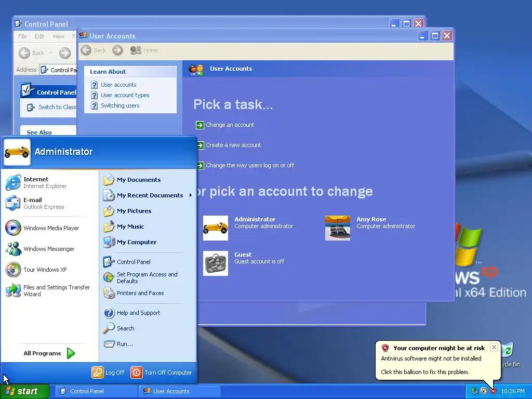Start Windows Messenger from Start menu
The image size is (532, 399).
pyautogui.click(x=40, y=249)
